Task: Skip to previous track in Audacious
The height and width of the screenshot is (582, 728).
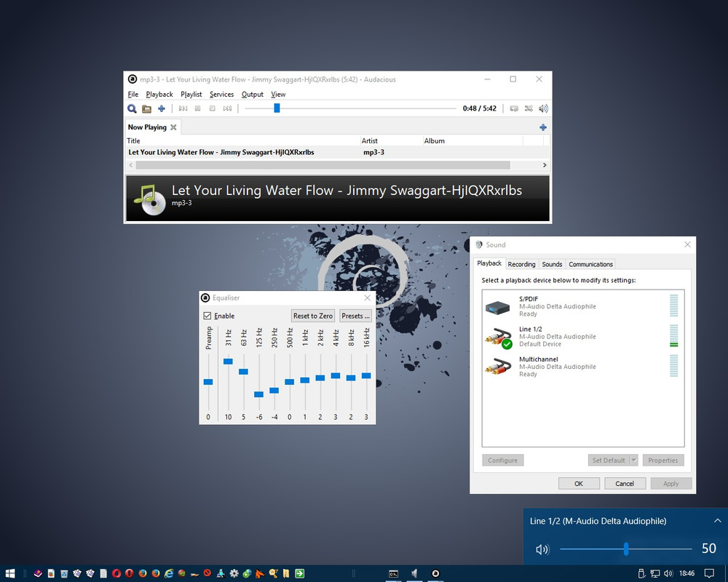Action: 183,108
